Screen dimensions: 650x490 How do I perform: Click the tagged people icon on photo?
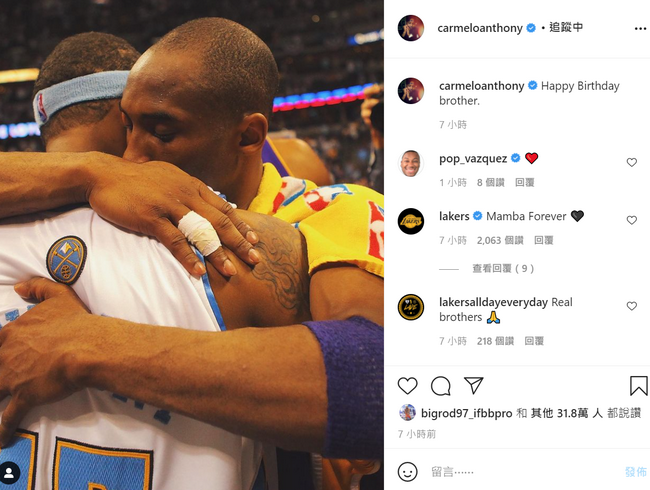point(9,473)
